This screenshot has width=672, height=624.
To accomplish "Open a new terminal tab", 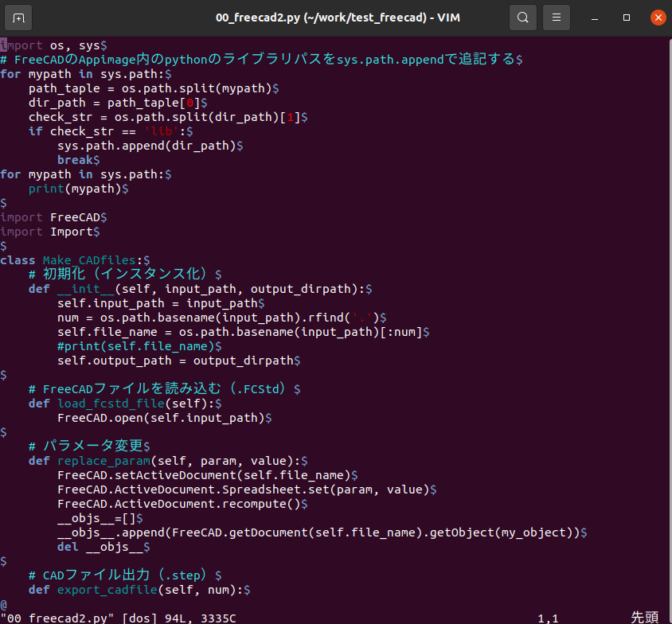I will pyautogui.click(x=18, y=18).
